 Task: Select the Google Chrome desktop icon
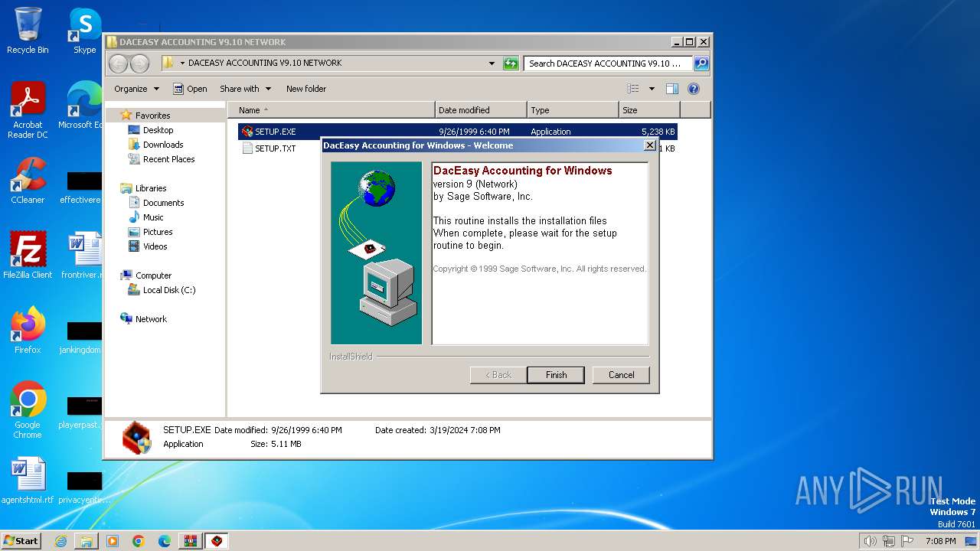pos(28,409)
